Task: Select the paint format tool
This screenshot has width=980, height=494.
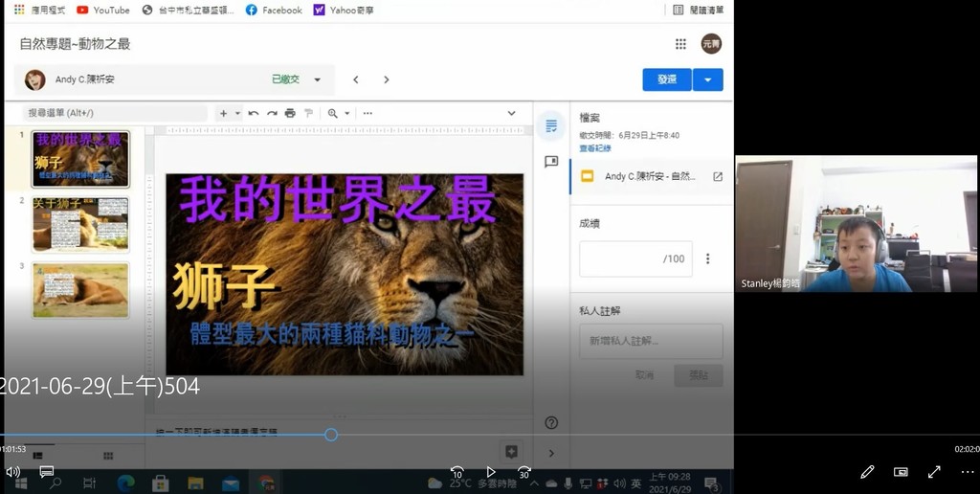Action: [x=308, y=113]
